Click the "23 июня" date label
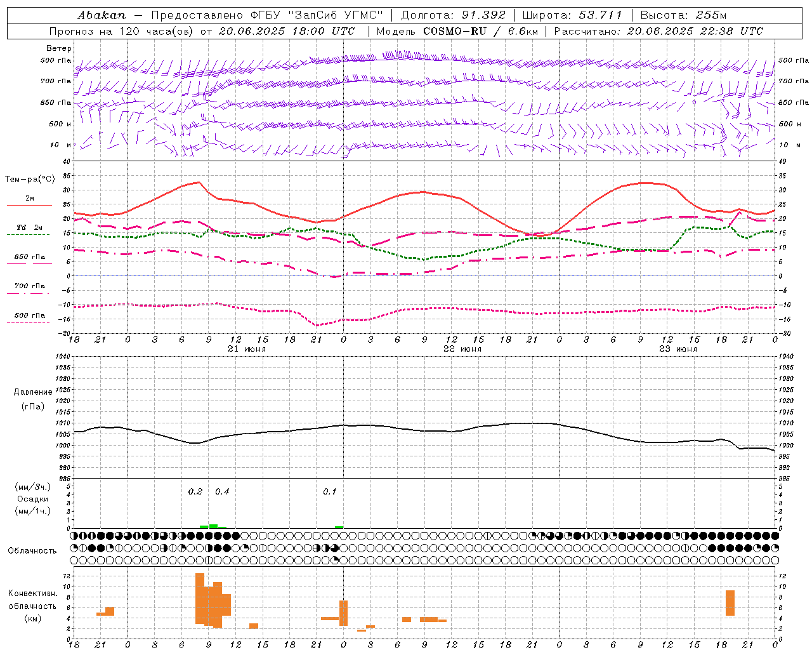812x650 pixels. pyautogui.click(x=678, y=349)
